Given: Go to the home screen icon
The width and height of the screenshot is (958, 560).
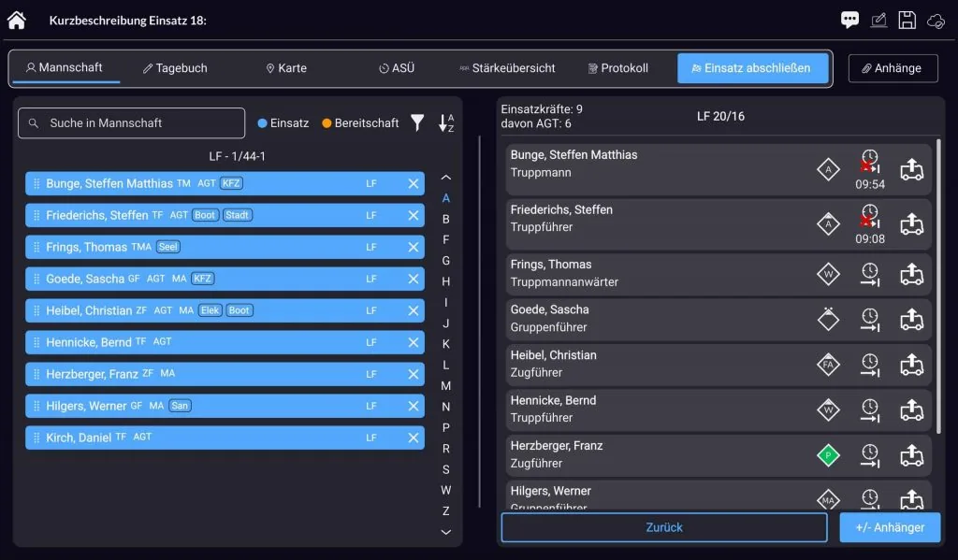Looking at the screenshot, I should (17, 21).
